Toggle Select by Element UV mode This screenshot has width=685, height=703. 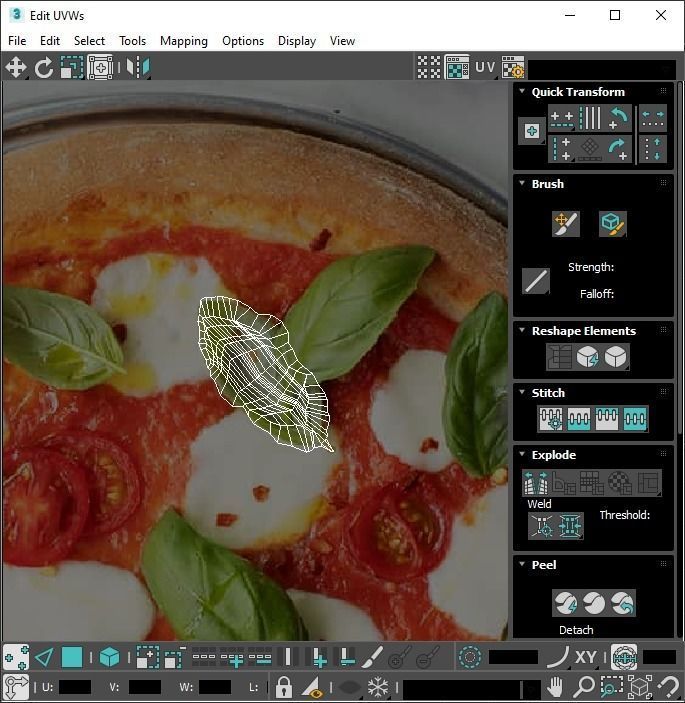[x=109, y=658]
